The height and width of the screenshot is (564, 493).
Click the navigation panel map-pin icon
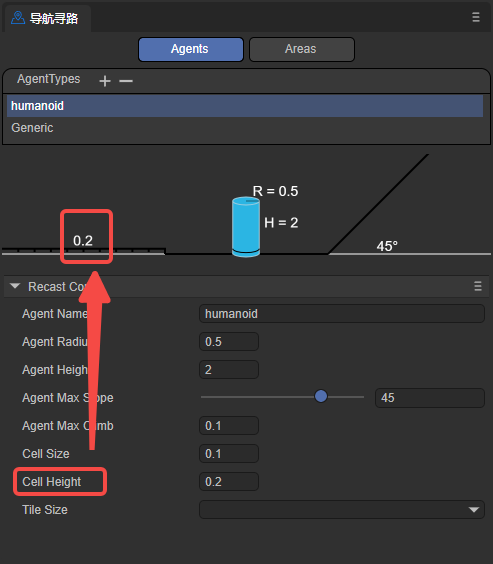pyautogui.click(x=18, y=18)
